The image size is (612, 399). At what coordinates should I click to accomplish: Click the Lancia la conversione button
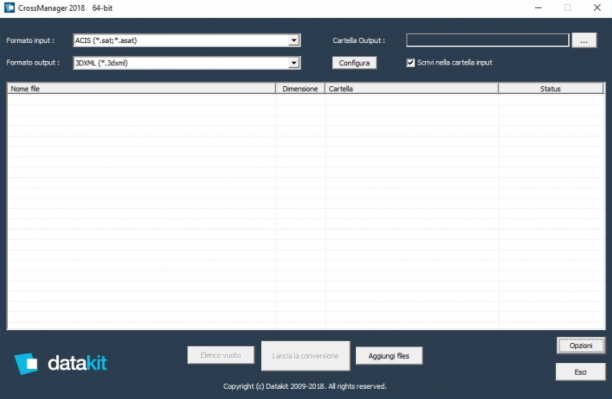coord(305,356)
